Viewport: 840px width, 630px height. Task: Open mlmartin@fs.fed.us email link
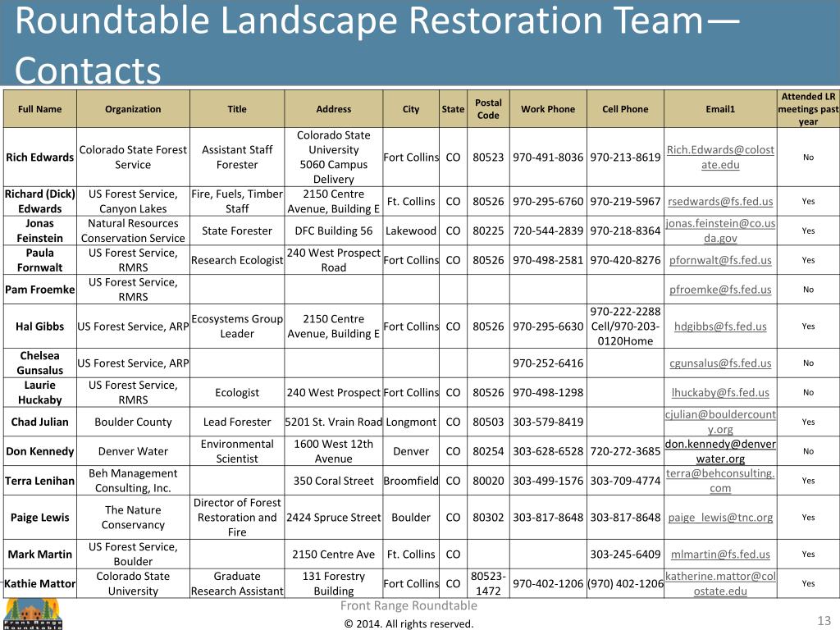pos(720,555)
